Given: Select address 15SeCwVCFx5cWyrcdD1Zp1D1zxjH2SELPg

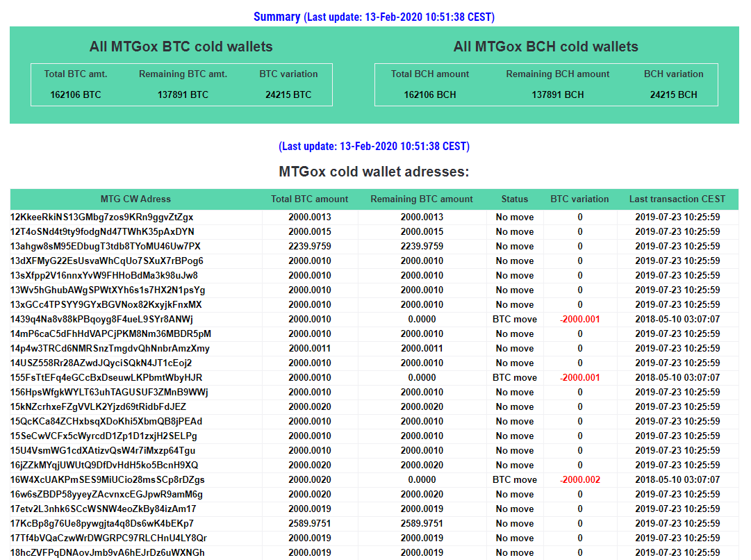Looking at the screenshot, I should 104,436.
